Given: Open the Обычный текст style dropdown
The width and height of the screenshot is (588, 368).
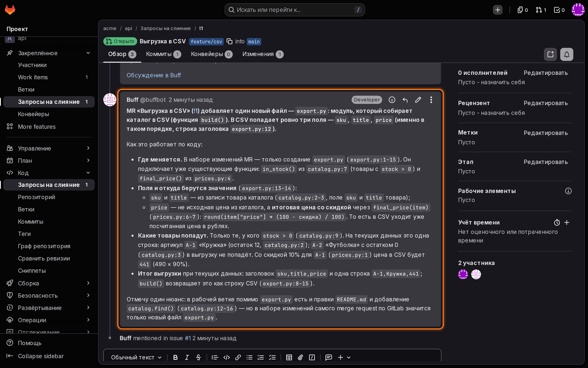Looking at the screenshot, I should click(x=136, y=357).
